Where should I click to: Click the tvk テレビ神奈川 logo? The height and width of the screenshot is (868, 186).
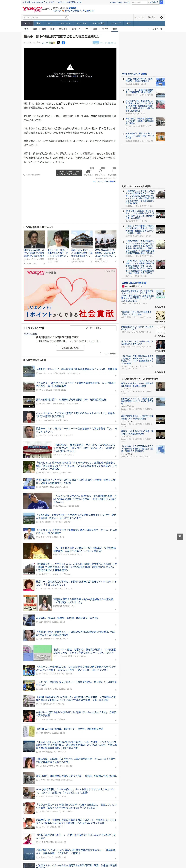pos(104,43)
